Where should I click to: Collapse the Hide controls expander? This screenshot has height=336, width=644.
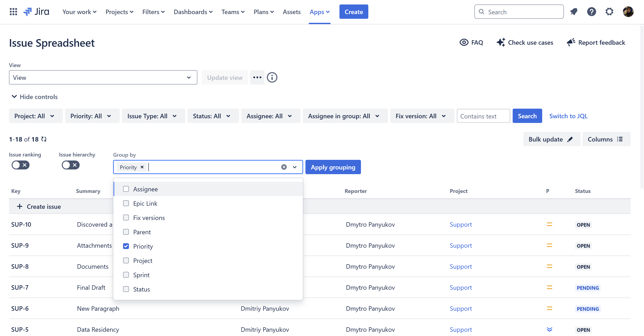pos(34,97)
